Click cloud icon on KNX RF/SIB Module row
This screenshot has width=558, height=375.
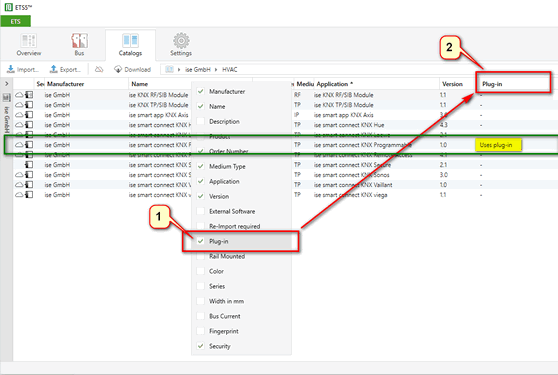point(19,95)
